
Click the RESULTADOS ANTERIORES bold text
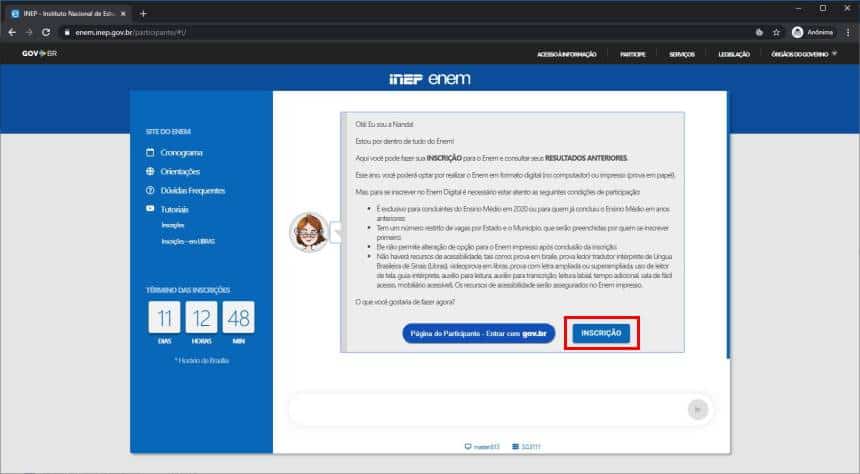pos(586,158)
